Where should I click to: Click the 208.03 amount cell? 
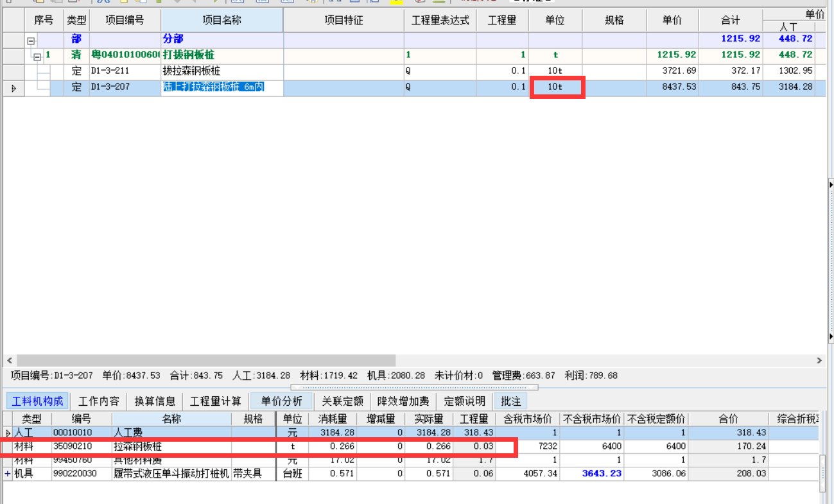(728, 474)
